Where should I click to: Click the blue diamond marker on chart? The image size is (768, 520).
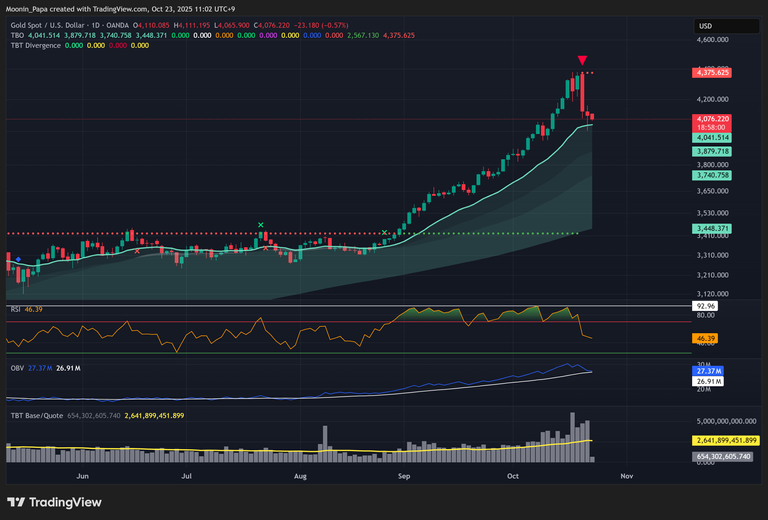(18, 259)
